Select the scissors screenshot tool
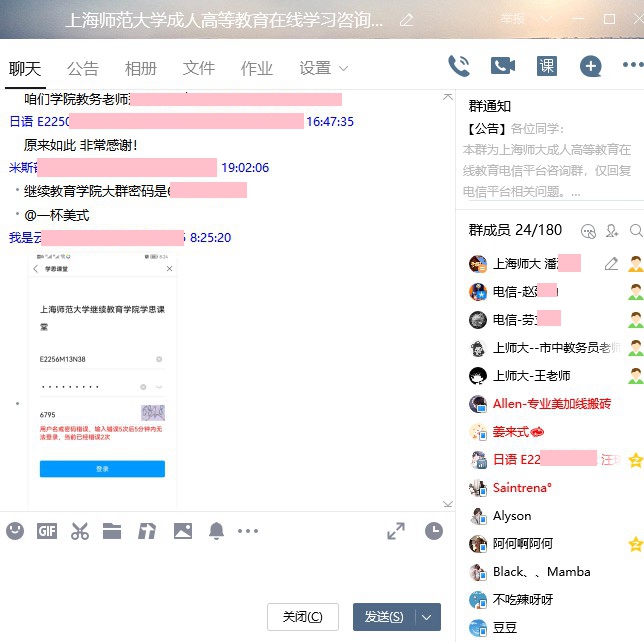 [x=80, y=531]
